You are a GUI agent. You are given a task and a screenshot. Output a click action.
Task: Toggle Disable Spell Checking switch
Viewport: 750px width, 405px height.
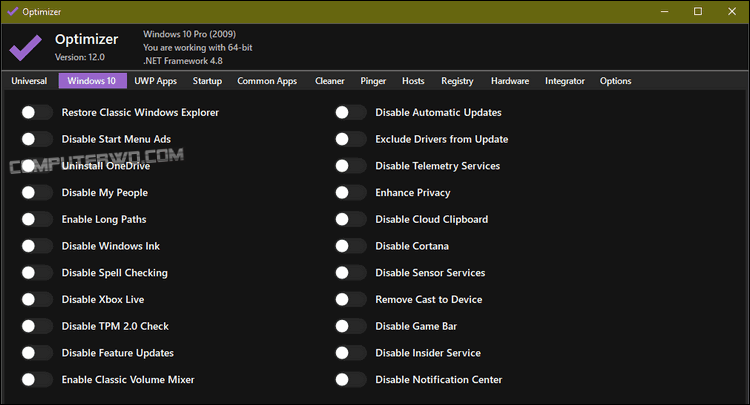point(37,273)
